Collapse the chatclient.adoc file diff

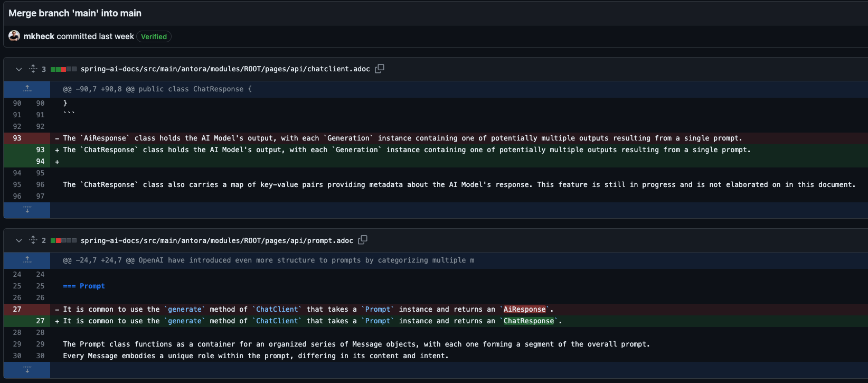(x=19, y=69)
